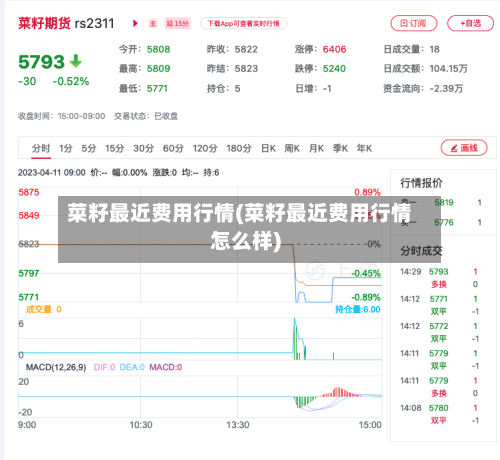Click the current price 5793

(x=41, y=62)
